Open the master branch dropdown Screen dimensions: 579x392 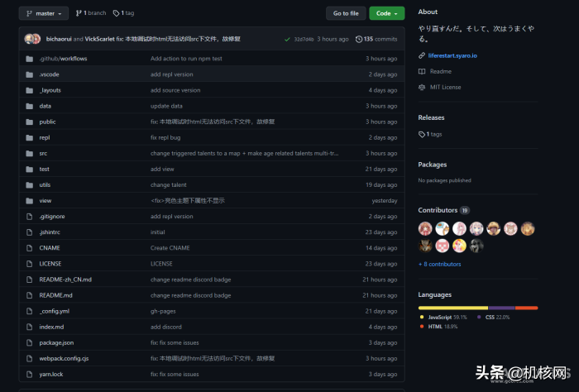(x=44, y=13)
